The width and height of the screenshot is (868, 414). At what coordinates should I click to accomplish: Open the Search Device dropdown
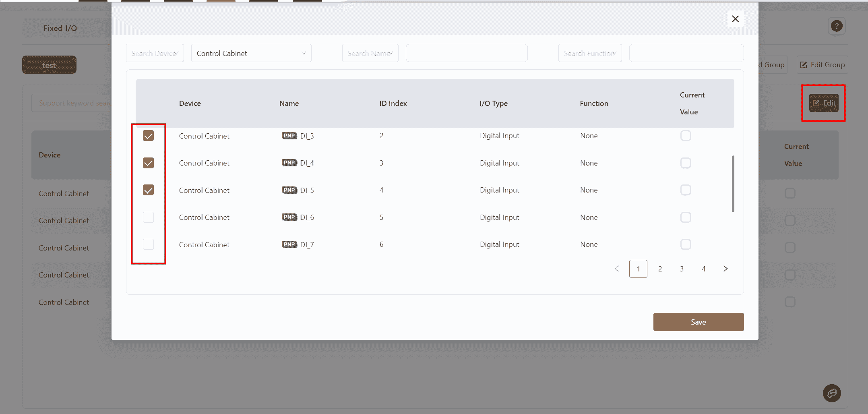point(155,53)
